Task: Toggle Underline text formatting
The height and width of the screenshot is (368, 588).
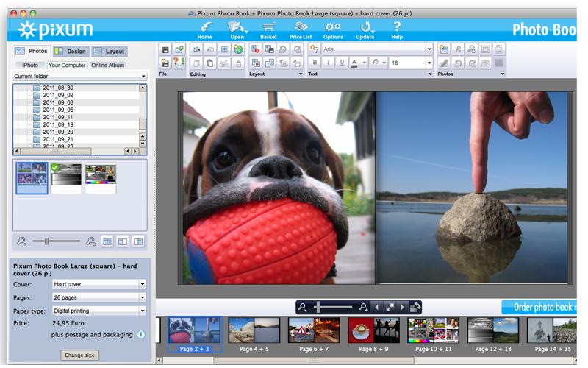Action: tap(341, 63)
